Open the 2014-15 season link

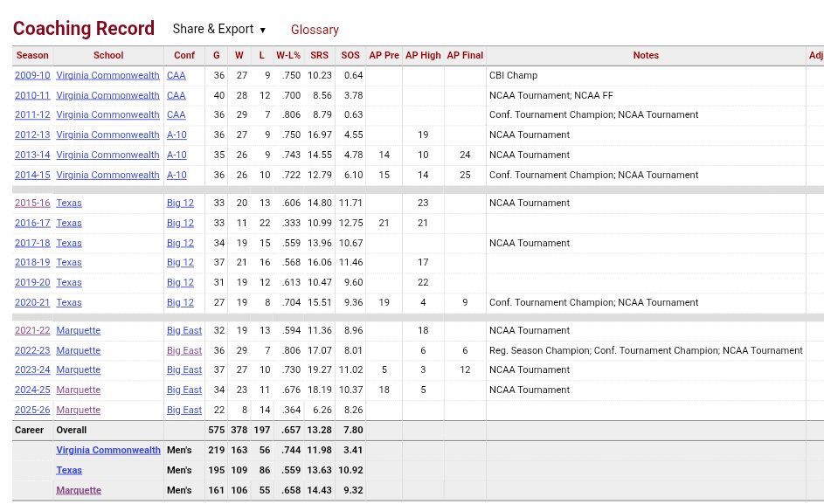tap(32, 175)
